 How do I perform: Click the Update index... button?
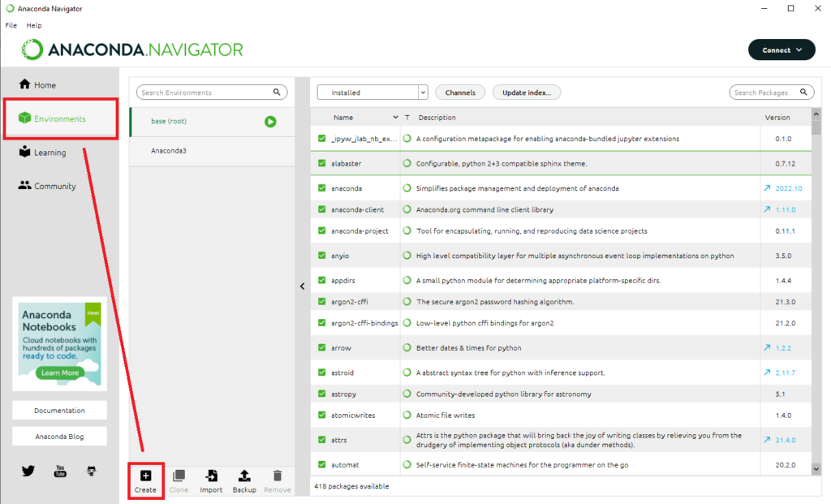click(x=526, y=93)
